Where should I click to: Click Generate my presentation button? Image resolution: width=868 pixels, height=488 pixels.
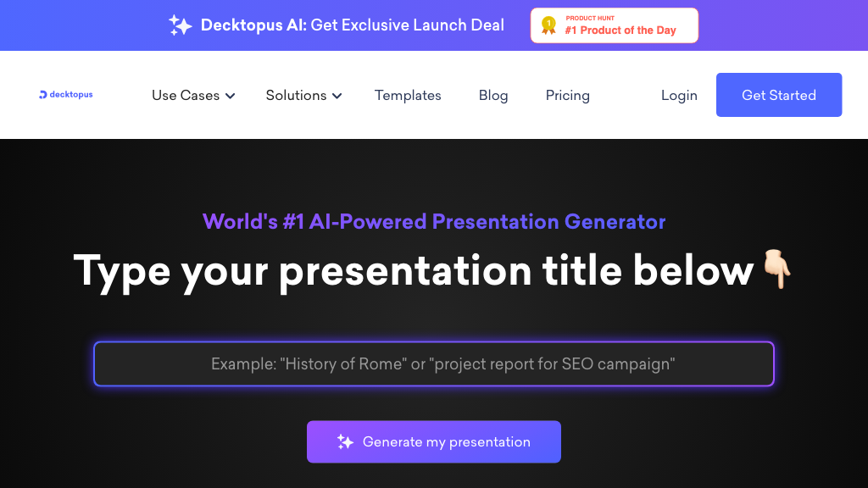(434, 441)
